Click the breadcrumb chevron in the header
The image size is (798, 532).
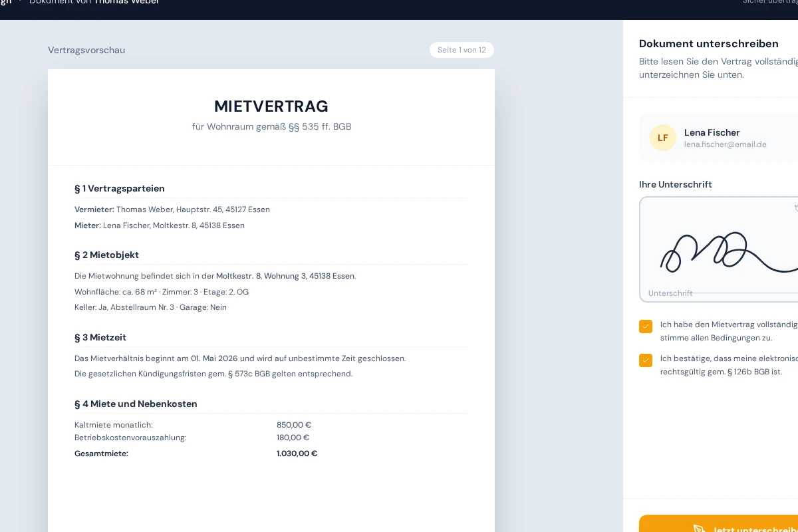(x=21, y=2)
